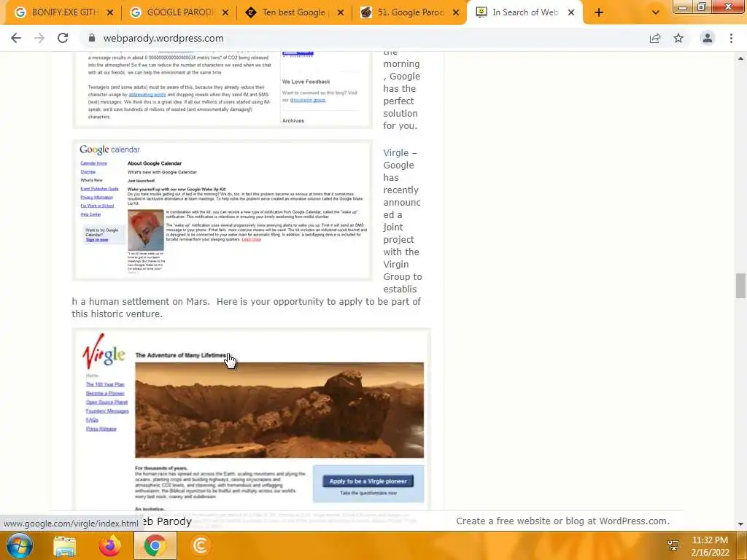Click The 100 Year Plan link
The width and height of the screenshot is (747, 560).
(105, 384)
